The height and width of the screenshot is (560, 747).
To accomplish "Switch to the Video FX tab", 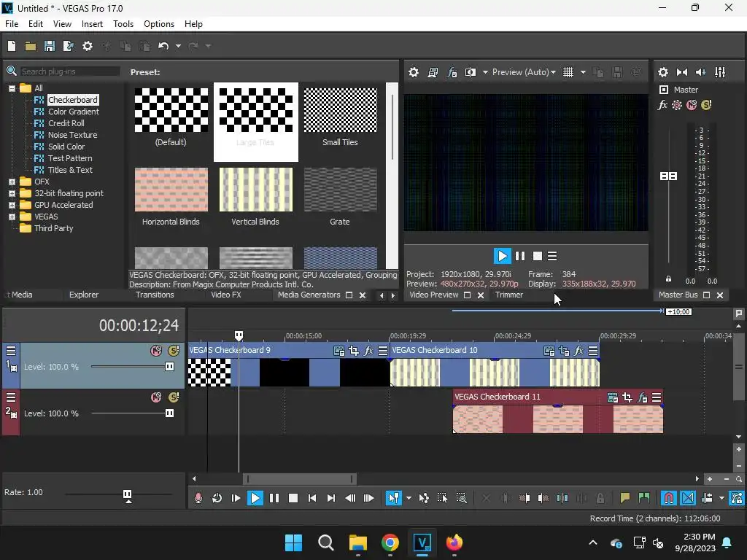I will 226,295.
